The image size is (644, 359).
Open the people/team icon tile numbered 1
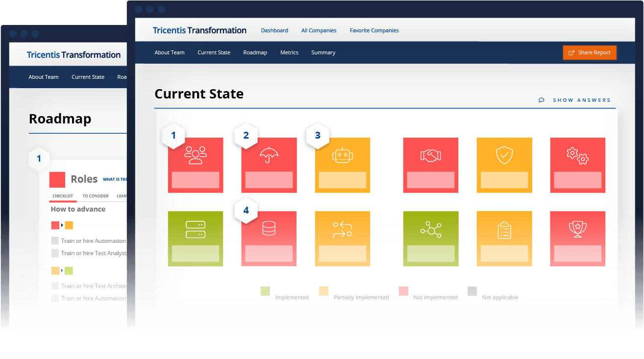coord(196,165)
